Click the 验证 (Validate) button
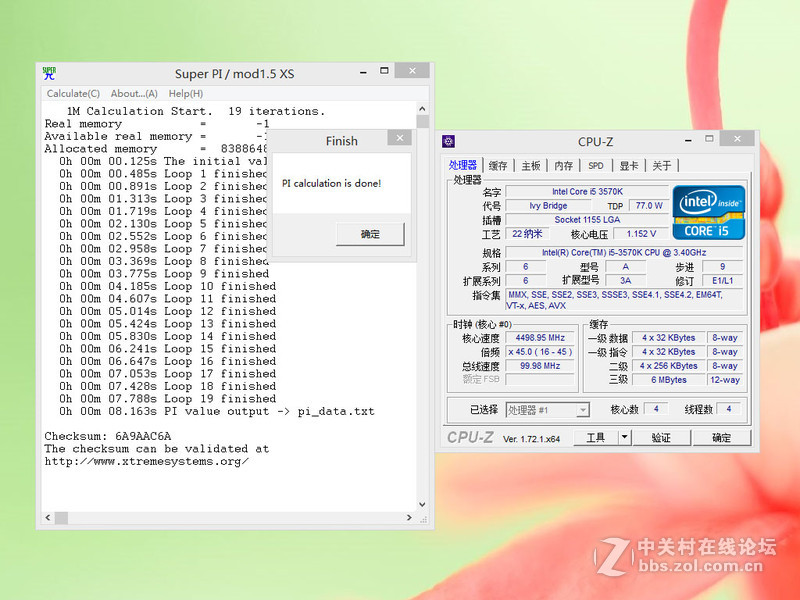 point(662,437)
